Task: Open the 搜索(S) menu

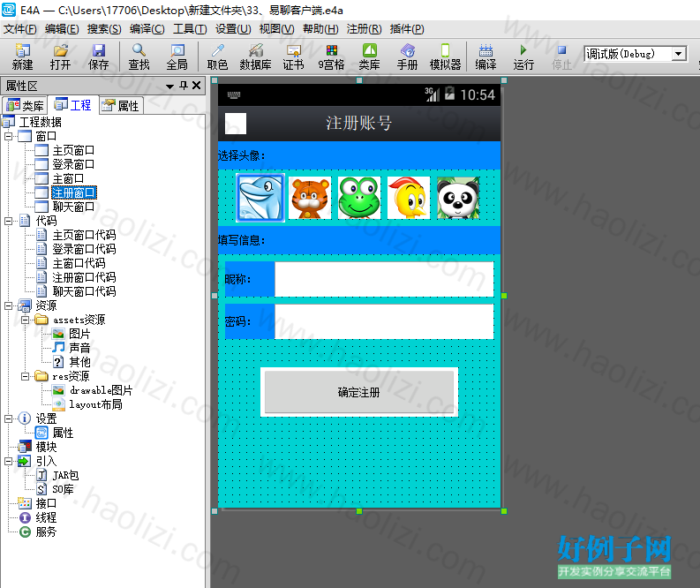Action: tap(104, 29)
